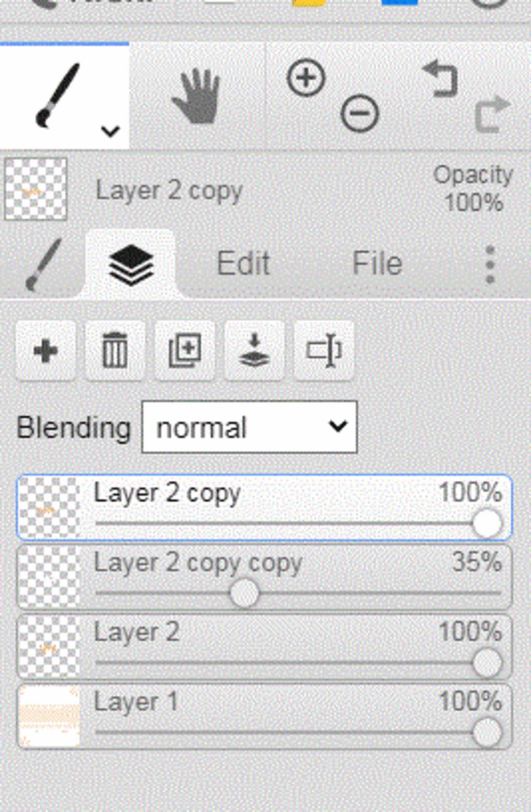The image size is (531, 812).
Task: Undo the last action
Action: click(441, 79)
